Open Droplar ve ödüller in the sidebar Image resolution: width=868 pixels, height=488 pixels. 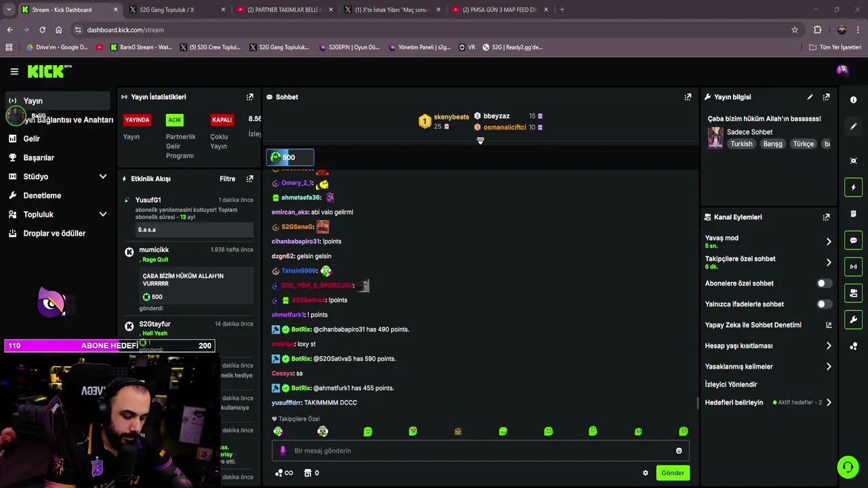[x=54, y=234]
